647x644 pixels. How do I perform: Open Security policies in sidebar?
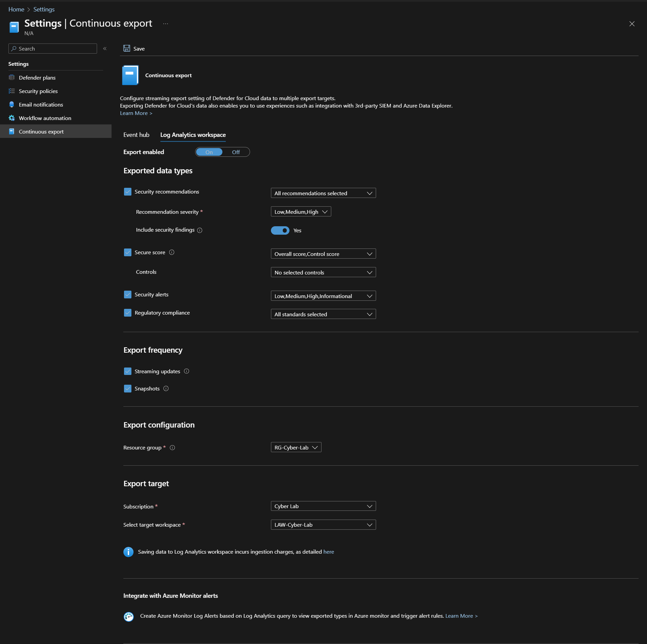coord(56,91)
